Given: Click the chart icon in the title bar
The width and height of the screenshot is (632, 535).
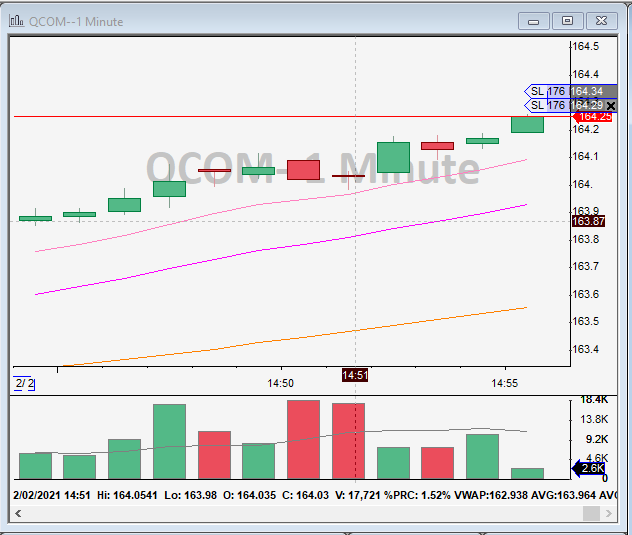Looking at the screenshot, I should (x=17, y=20).
